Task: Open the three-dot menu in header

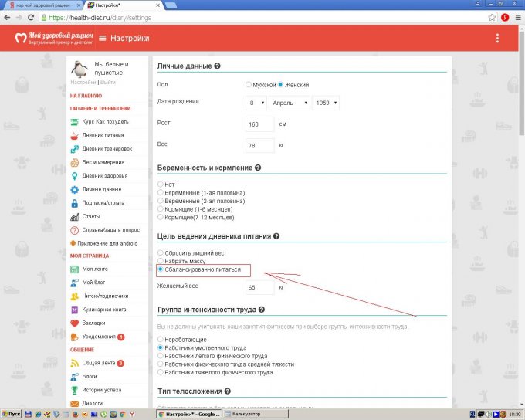Action: click(x=497, y=38)
